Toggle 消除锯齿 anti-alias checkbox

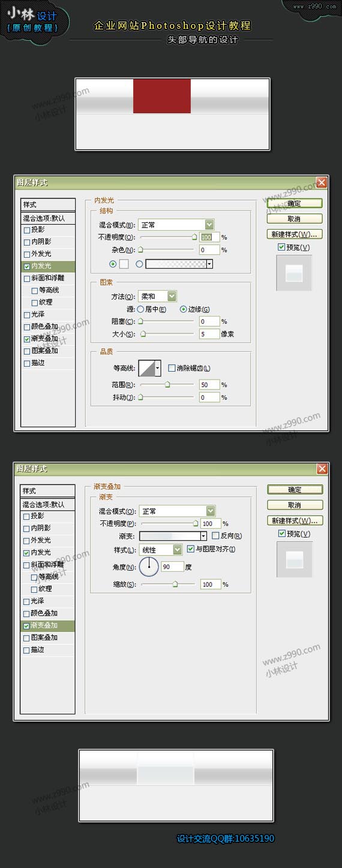click(x=172, y=368)
